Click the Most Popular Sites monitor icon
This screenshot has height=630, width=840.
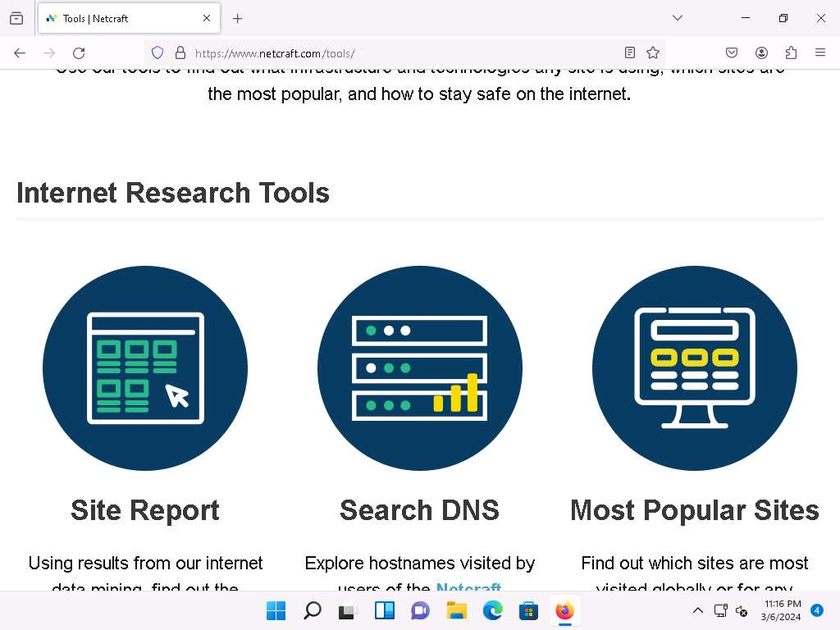[694, 367]
